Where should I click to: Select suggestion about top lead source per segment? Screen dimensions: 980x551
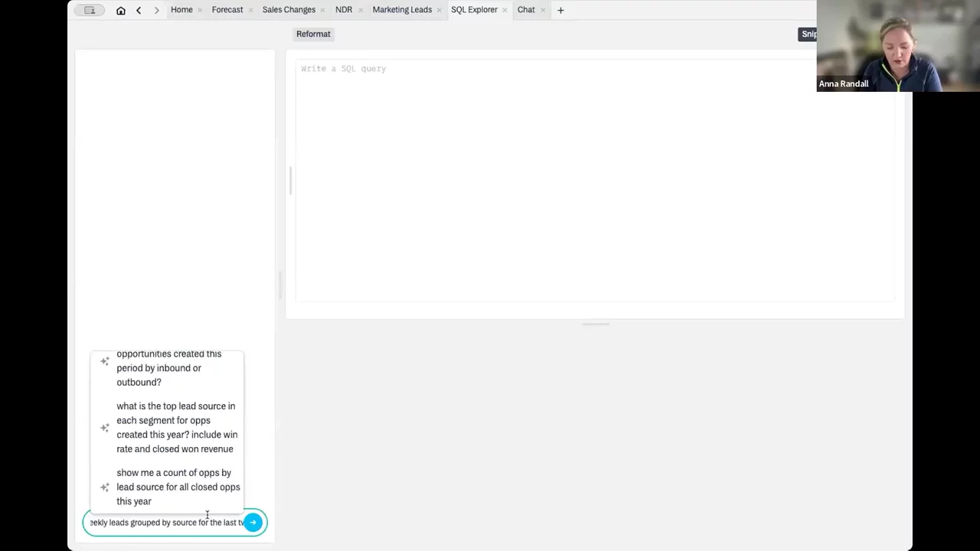(176, 427)
